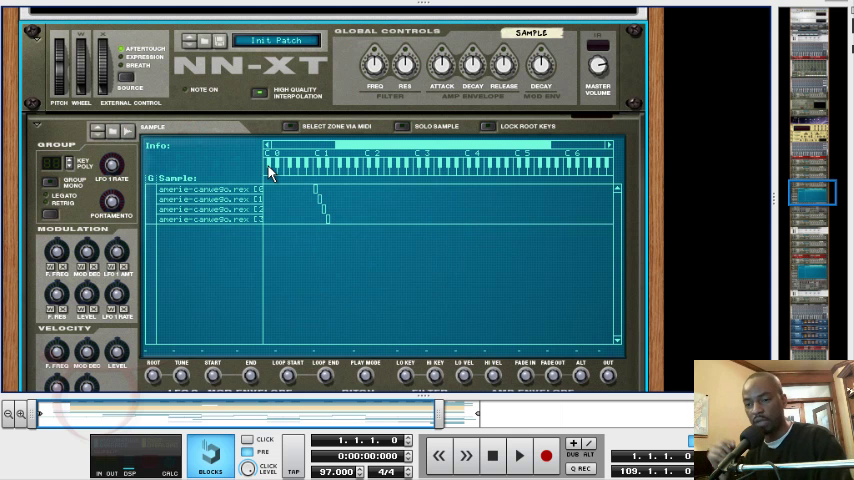Toggle Group Mono button
Viewport: 854px width, 480px height.
point(50,182)
